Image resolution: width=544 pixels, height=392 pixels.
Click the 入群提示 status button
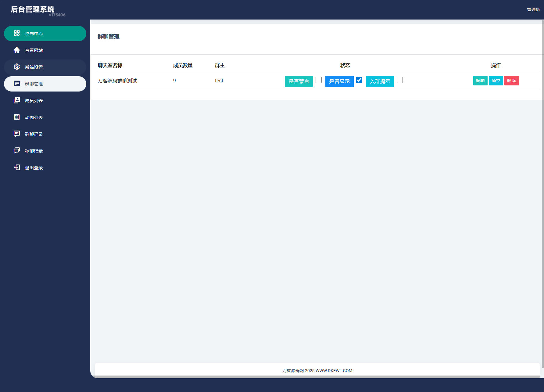click(380, 81)
